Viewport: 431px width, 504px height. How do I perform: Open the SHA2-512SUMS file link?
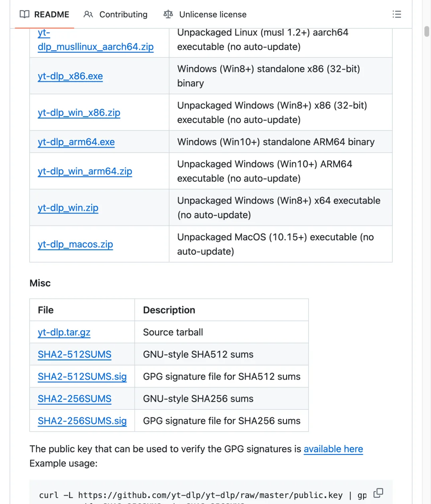click(75, 355)
